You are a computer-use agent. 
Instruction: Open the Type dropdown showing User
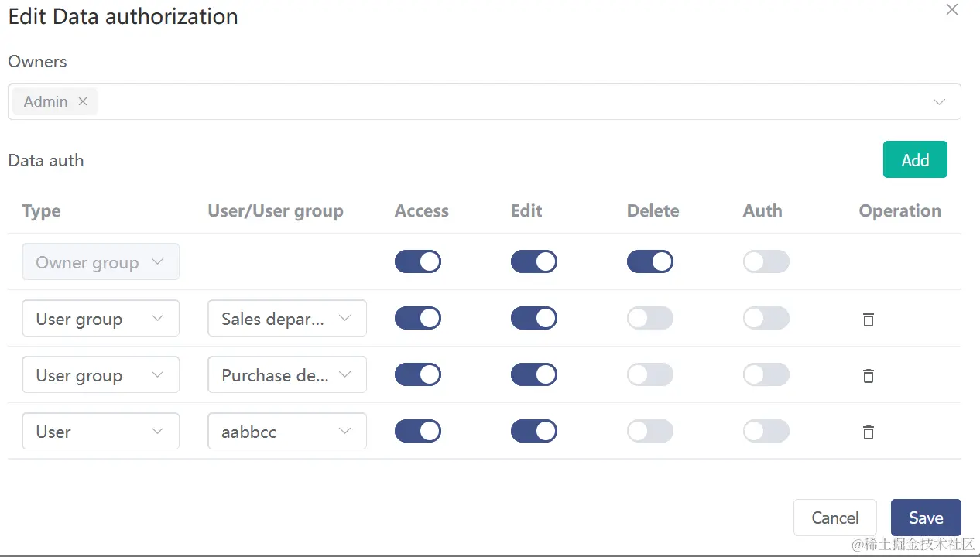100,431
